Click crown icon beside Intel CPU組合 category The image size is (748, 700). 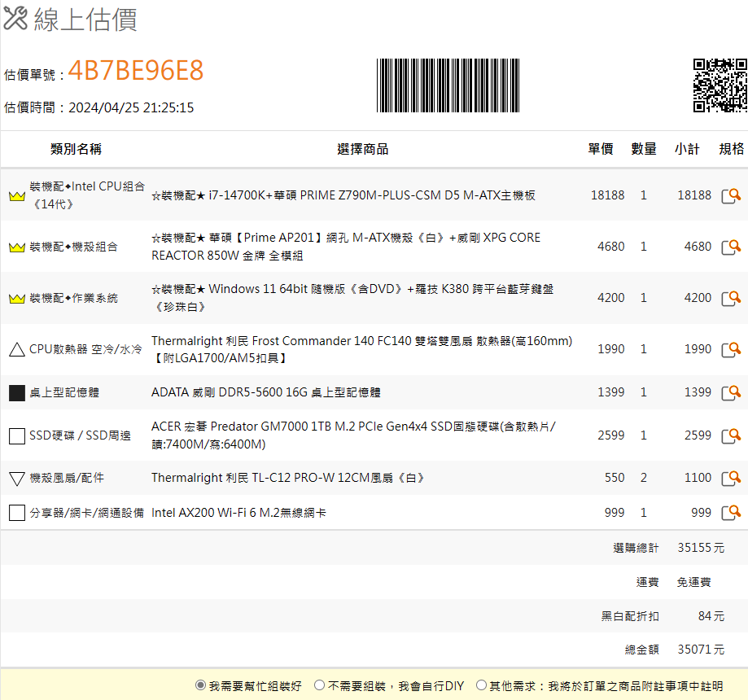click(x=17, y=195)
